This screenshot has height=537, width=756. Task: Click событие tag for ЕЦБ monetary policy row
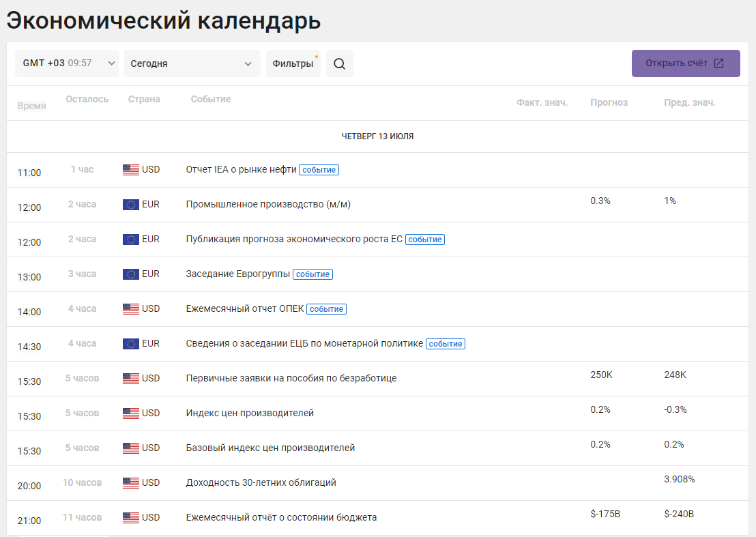(446, 344)
